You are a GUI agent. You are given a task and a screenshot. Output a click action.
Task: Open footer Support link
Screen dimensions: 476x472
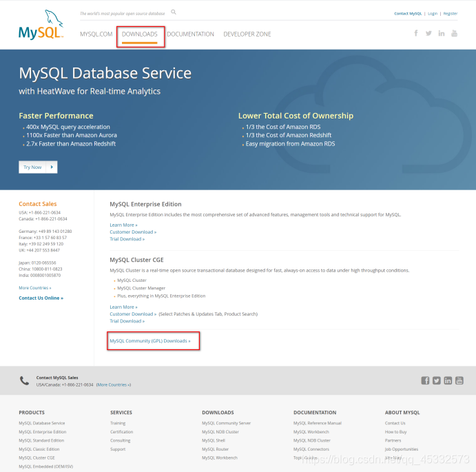[x=118, y=449]
